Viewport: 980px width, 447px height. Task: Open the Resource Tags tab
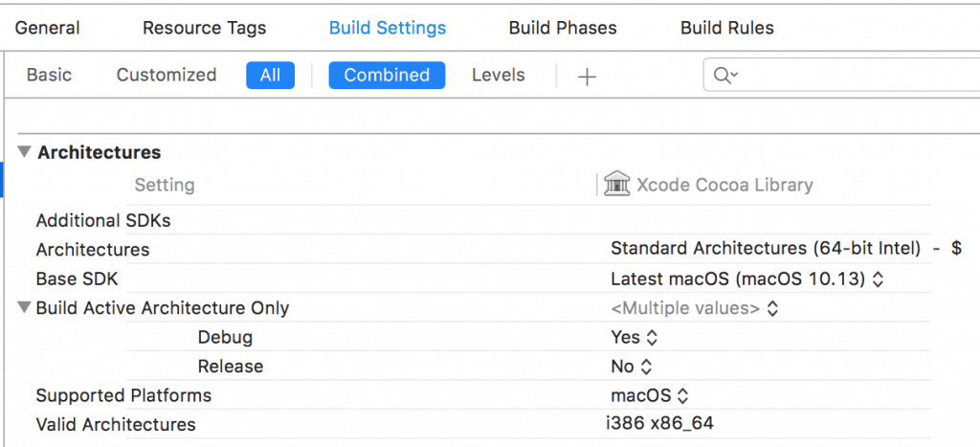pyautogui.click(x=205, y=28)
